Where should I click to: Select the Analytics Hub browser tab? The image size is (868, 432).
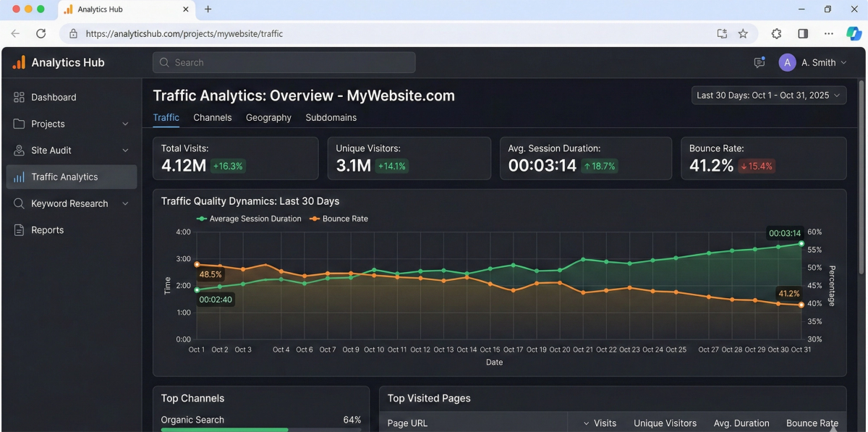pos(127,10)
